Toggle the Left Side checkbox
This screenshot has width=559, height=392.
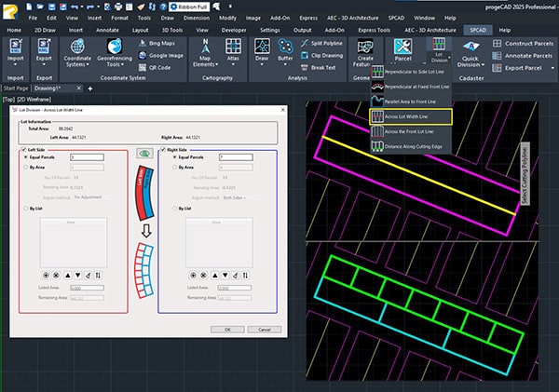click(24, 149)
